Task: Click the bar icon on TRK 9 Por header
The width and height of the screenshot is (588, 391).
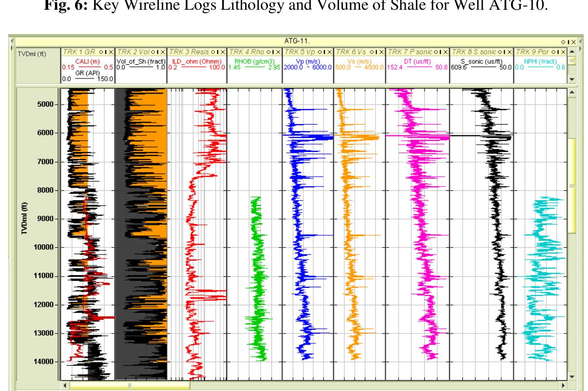Action: (558, 52)
